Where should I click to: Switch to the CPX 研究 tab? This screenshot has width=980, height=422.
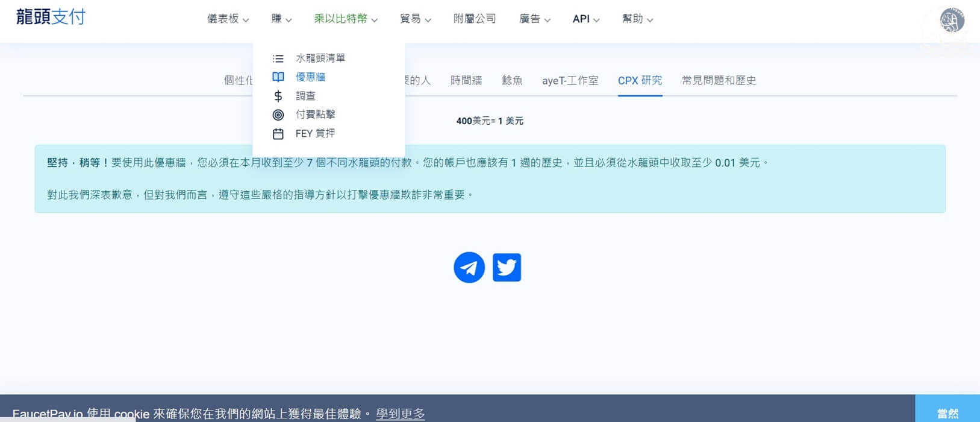[x=640, y=81]
